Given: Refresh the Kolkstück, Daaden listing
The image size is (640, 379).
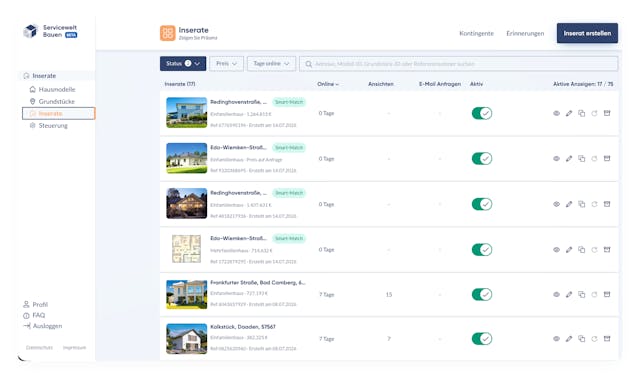Looking at the screenshot, I should [x=594, y=339].
